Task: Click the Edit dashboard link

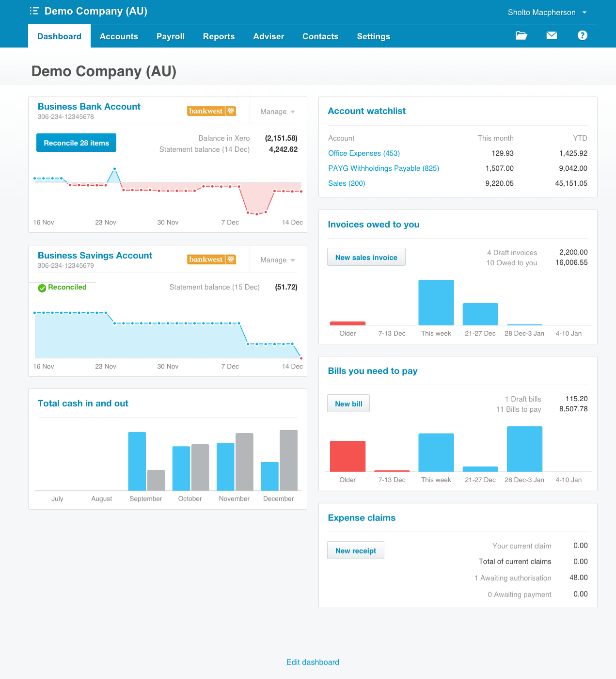Action: pos(313,662)
